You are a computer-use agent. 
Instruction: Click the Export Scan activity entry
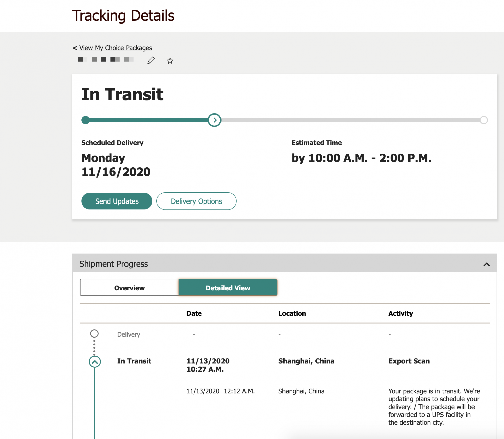tap(409, 361)
